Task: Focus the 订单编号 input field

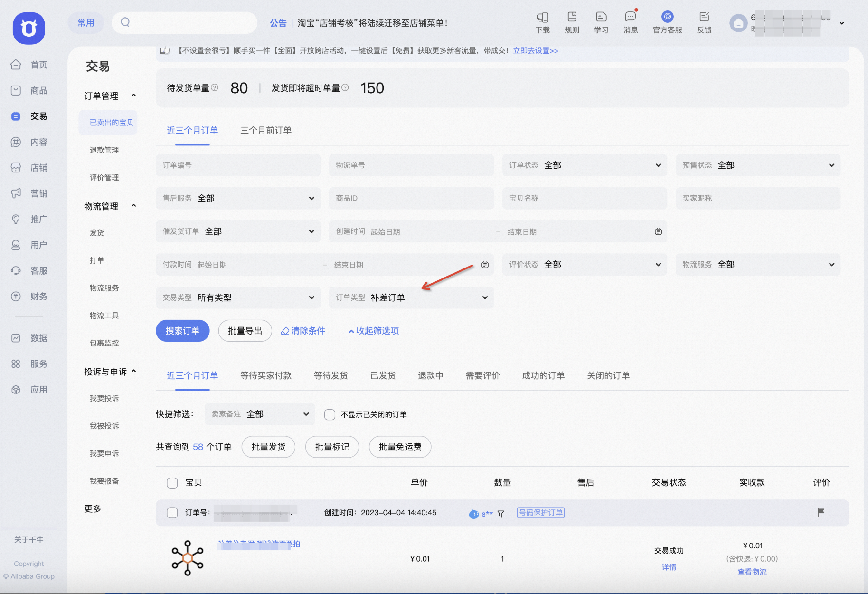Action: tap(238, 165)
